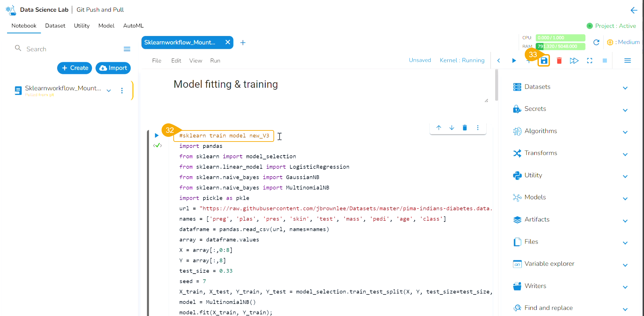Move the code cell down
The width and height of the screenshot is (644, 316).
(x=452, y=128)
